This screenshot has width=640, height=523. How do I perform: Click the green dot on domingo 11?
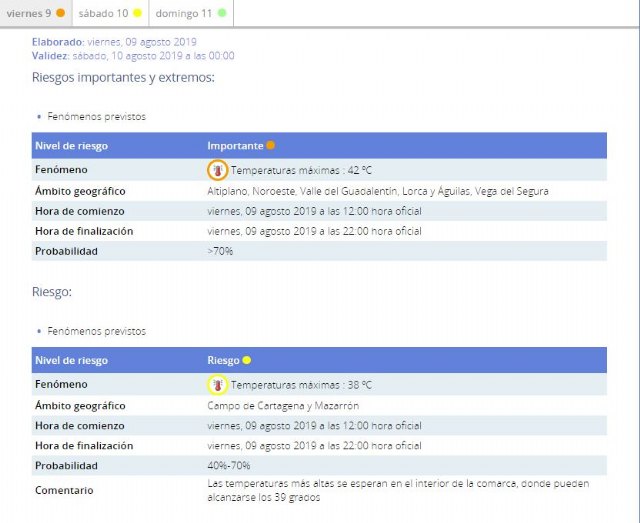[221, 13]
